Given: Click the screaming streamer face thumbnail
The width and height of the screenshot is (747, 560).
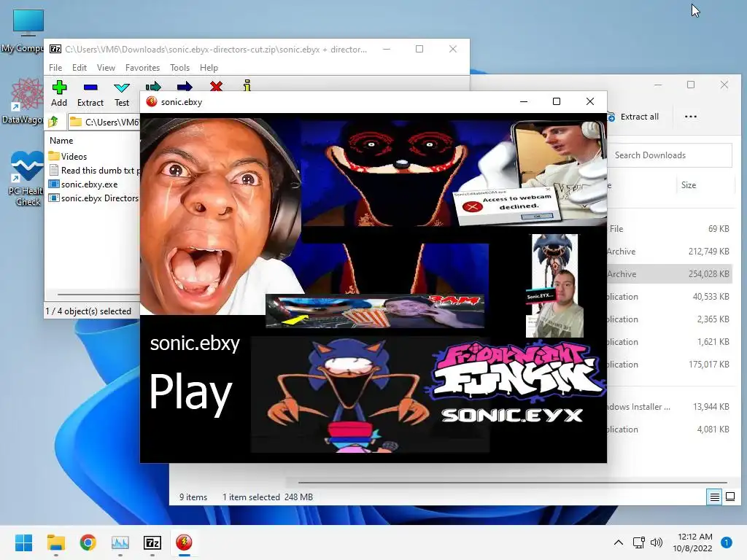Looking at the screenshot, I should 221,217.
